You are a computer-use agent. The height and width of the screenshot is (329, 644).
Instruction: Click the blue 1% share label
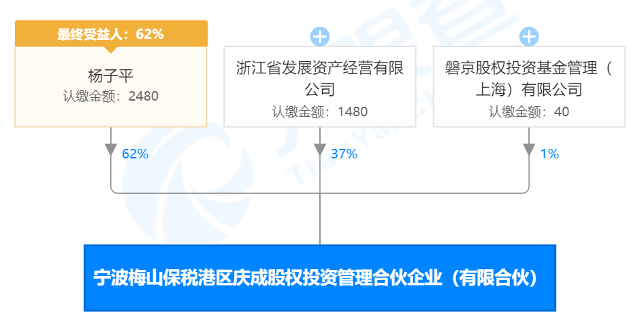click(549, 154)
